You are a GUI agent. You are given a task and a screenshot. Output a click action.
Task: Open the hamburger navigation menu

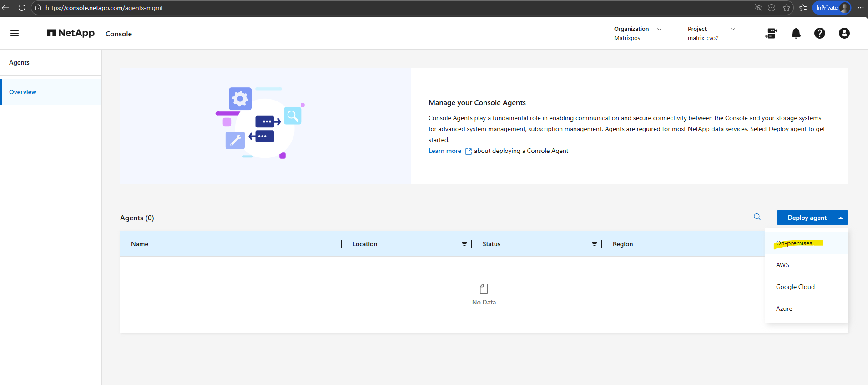coord(15,33)
